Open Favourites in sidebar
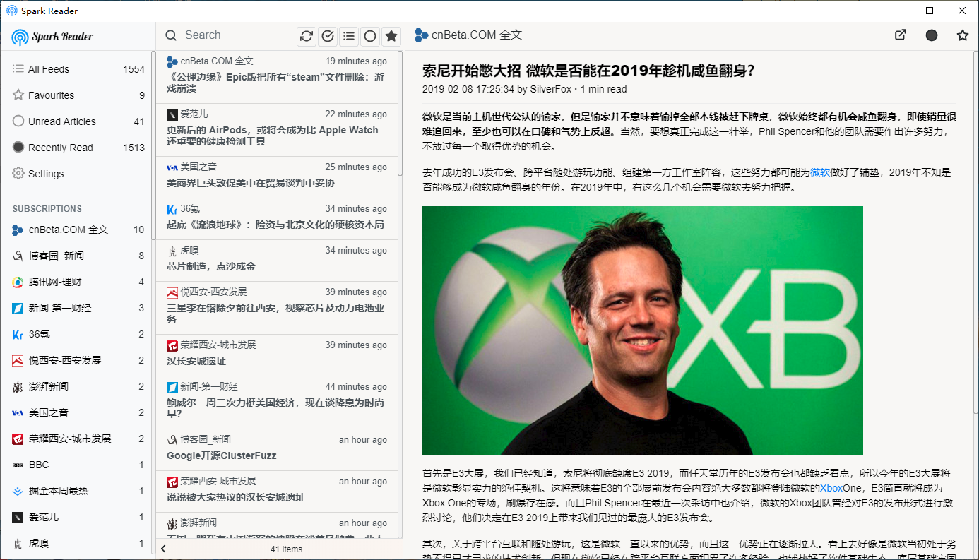 (x=78, y=95)
